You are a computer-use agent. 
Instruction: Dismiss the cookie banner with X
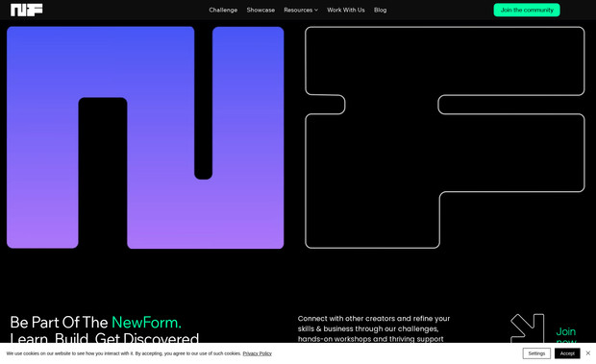click(588, 353)
